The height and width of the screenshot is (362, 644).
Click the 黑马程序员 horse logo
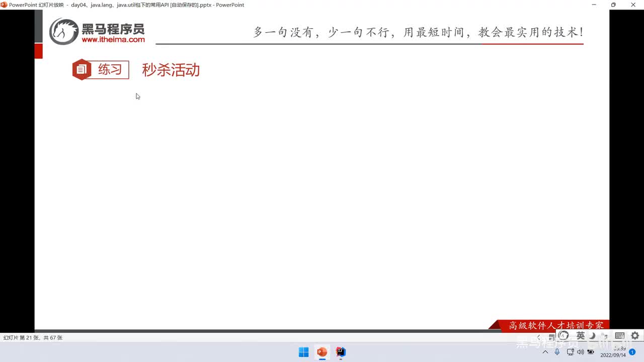point(64,31)
